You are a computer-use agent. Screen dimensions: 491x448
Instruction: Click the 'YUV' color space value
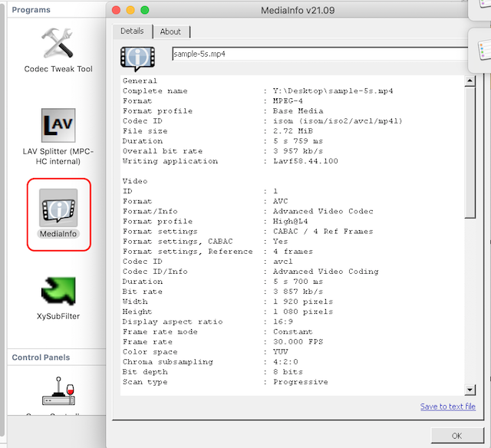[x=280, y=351]
